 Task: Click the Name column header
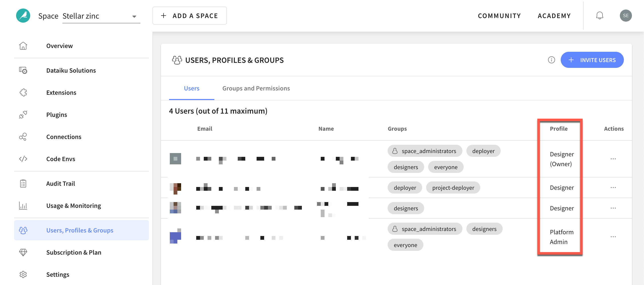tap(326, 129)
